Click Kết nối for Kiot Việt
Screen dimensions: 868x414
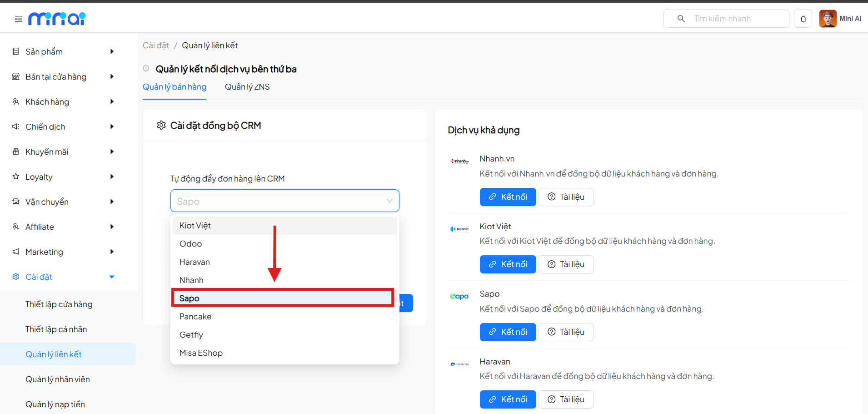[x=508, y=264]
